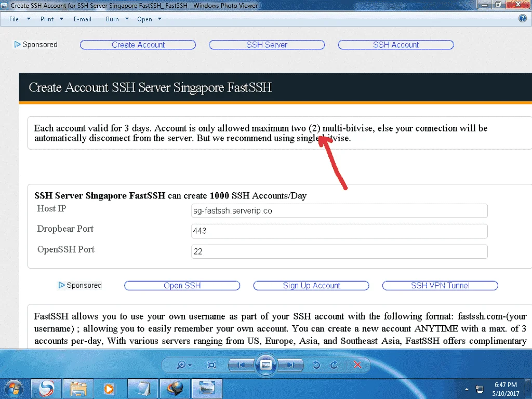Open the Burn menu
Screen dimensions: 532x399
coord(112,19)
